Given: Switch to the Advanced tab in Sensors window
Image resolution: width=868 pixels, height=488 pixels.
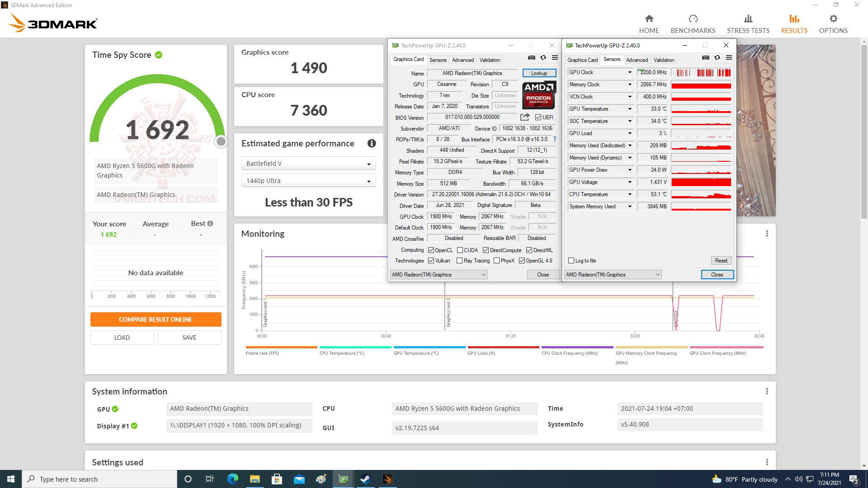Looking at the screenshot, I should click(637, 60).
